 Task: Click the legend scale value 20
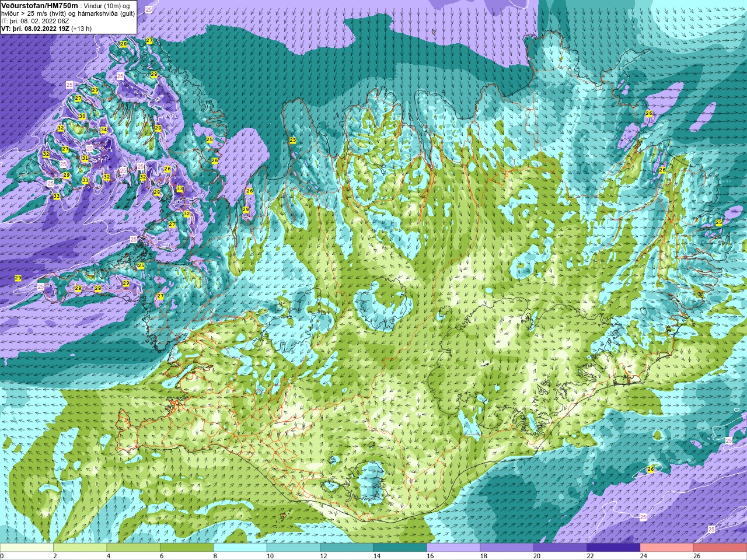click(x=537, y=556)
